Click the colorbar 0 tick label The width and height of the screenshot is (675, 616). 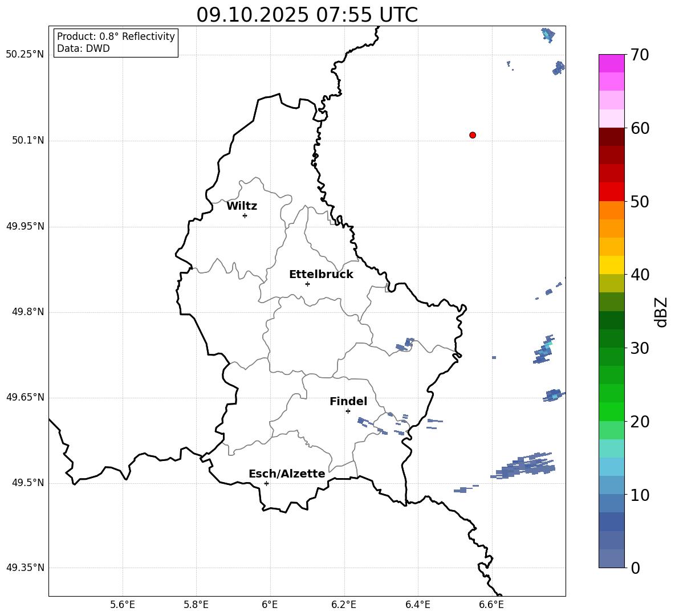635,568
